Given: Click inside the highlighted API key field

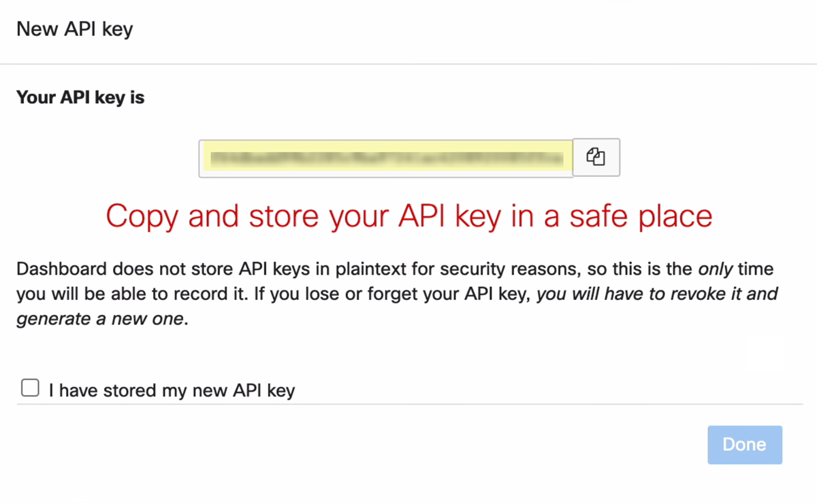Looking at the screenshot, I should 385,158.
